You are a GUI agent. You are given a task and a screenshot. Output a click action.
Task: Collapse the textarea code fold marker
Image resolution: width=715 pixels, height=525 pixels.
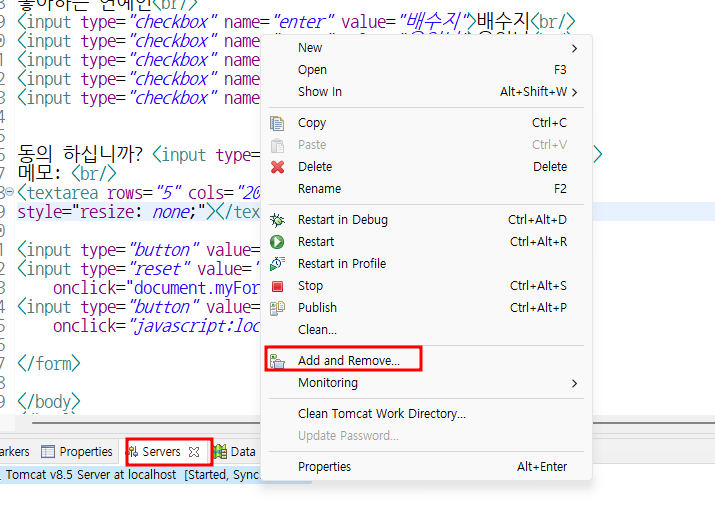(x=10, y=192)
